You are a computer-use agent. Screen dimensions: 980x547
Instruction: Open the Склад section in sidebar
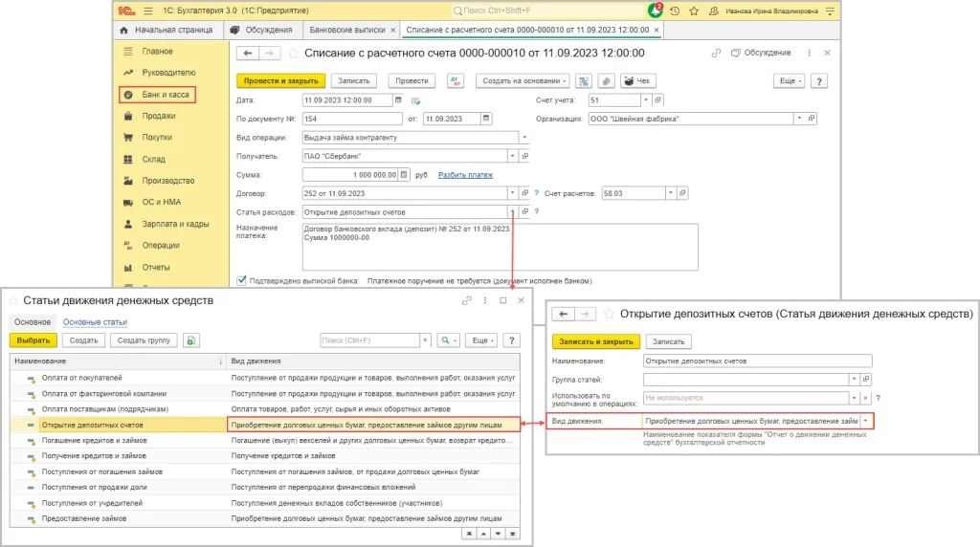(154, 160)
